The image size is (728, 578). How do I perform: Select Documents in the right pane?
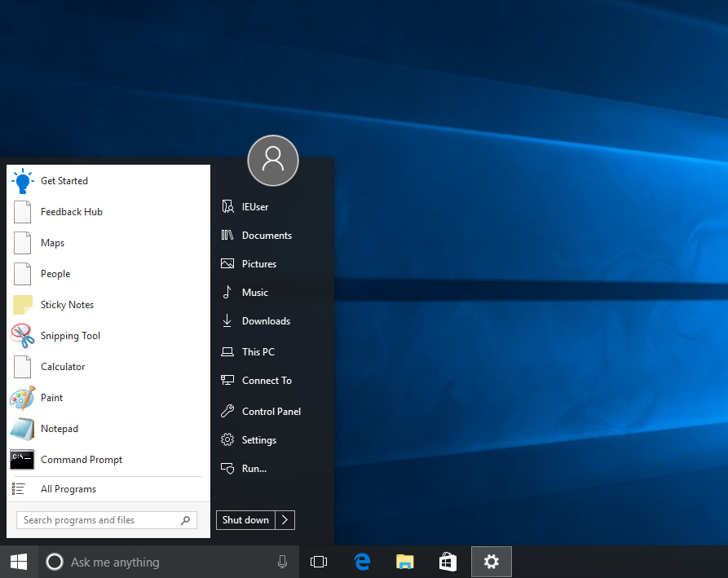coord(267,236)
